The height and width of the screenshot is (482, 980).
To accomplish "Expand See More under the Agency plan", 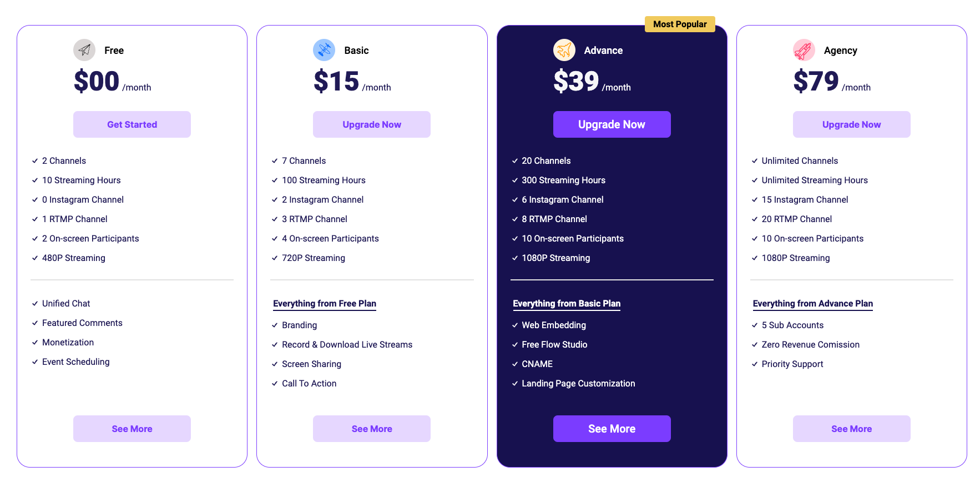I will [851, 429].
